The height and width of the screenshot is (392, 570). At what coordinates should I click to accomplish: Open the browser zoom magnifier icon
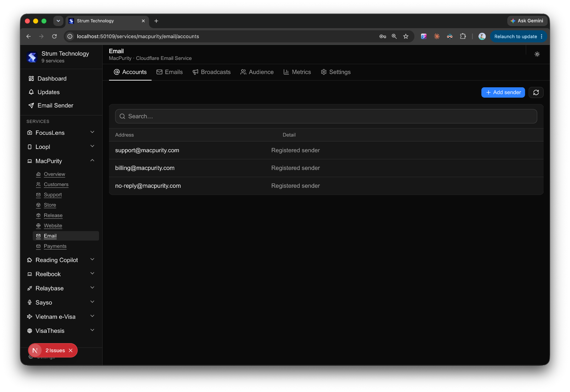click(x=394, y=36)
